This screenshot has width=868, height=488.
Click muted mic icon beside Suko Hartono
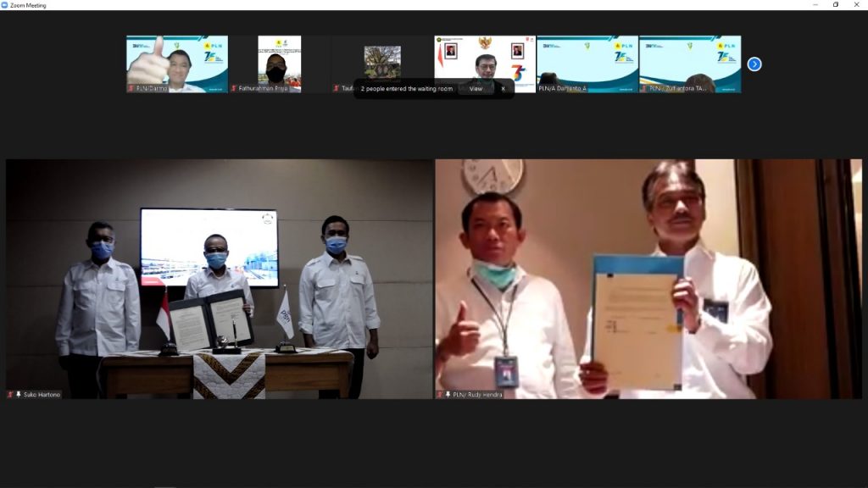click(11, 394)
